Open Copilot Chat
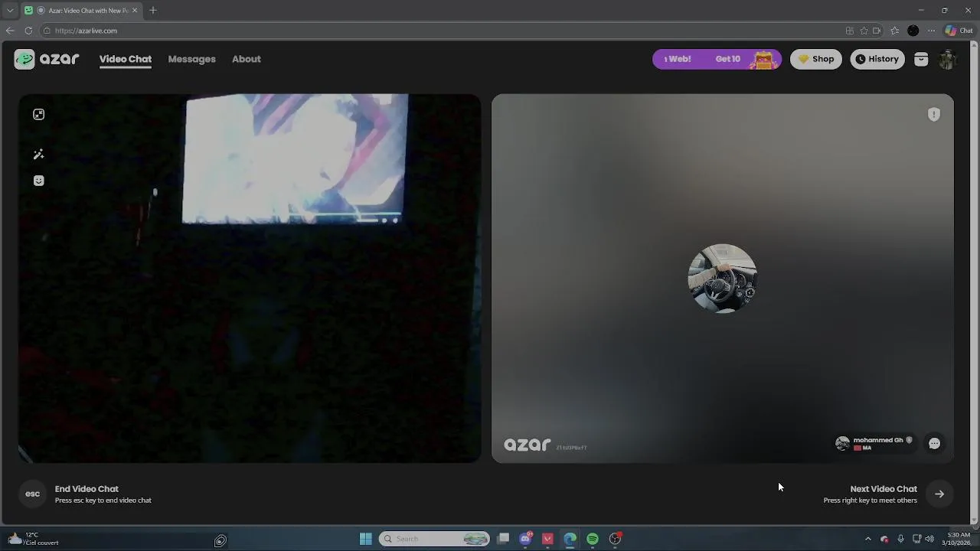The width and height of the screenshot is (980, 551). 960,31
